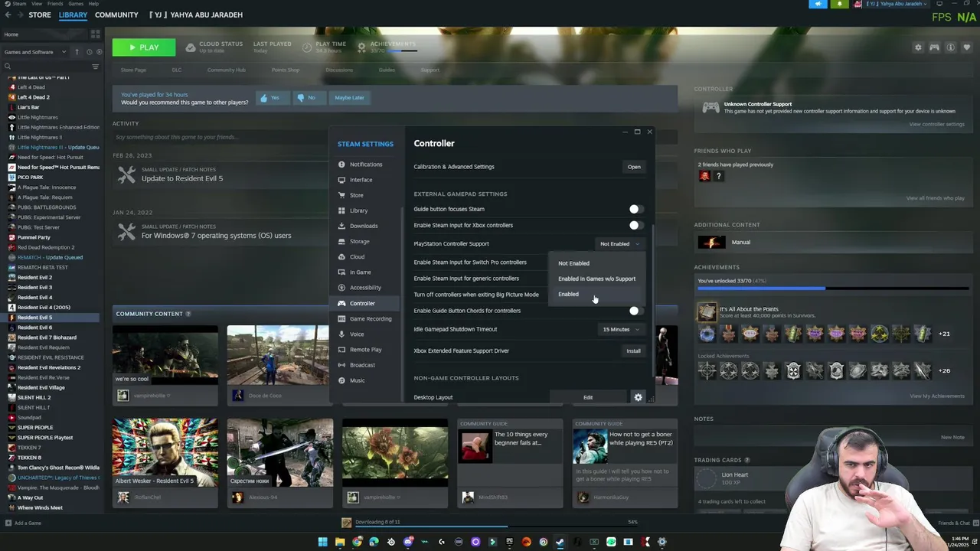980x551 pixels.
Task: Select Resident Evil 4 (2005) in library
Action: click(x=44, y=307)
